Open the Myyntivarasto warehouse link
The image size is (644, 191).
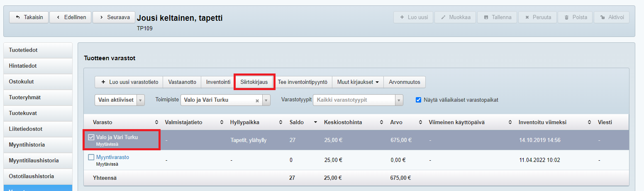(x=112, y=157)
